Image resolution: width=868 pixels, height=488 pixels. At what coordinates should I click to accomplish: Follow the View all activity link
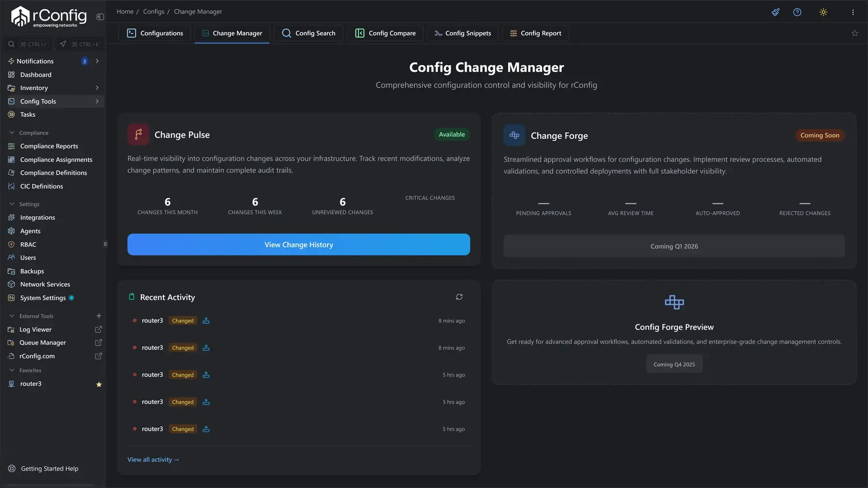[153, 460]
